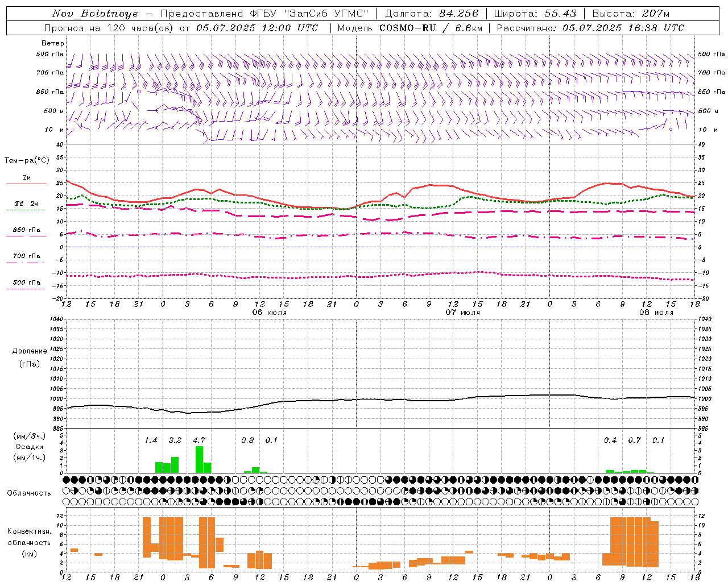
Task: Click the (мм/1ч.) precipitation unit label
Action: coord(29,458)
